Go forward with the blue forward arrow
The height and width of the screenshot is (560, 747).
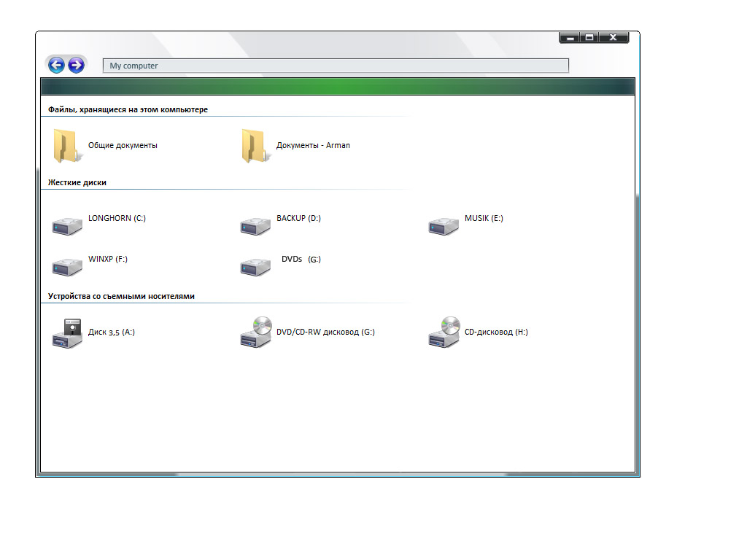(x=76, y=65)
